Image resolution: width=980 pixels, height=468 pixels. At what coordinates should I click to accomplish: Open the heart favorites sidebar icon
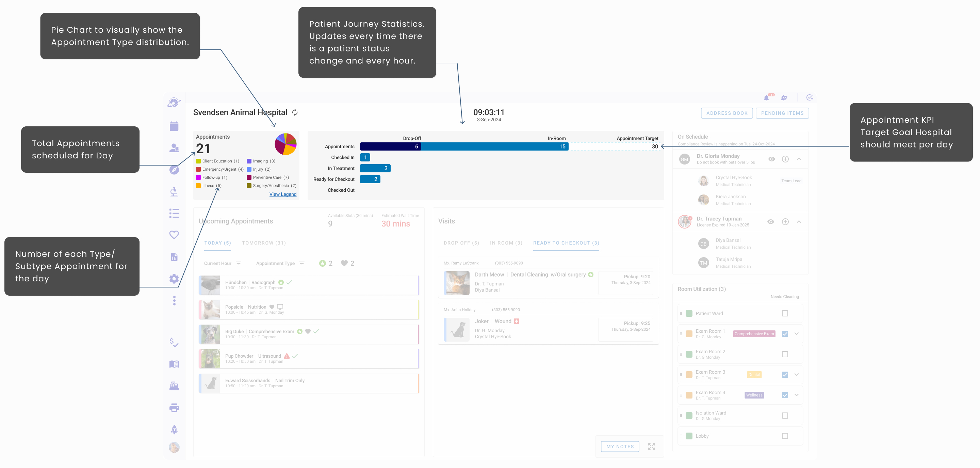[x=174, y=235]
